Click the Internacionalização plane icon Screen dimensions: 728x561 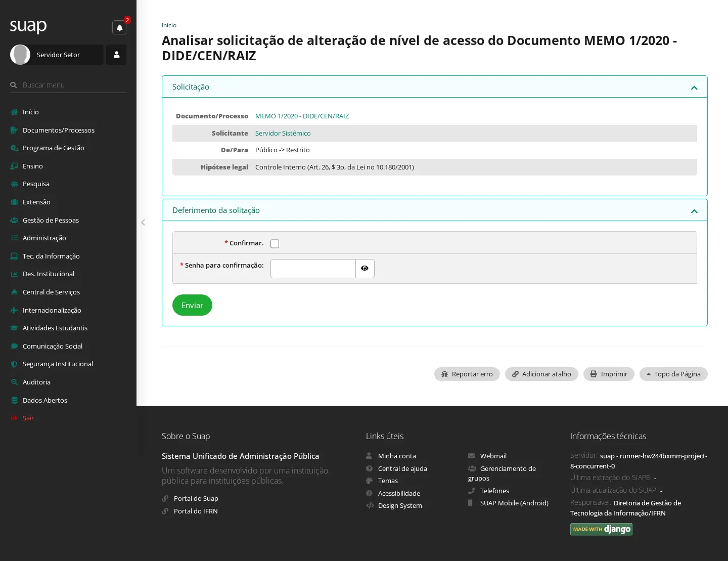tap(14, 310)
